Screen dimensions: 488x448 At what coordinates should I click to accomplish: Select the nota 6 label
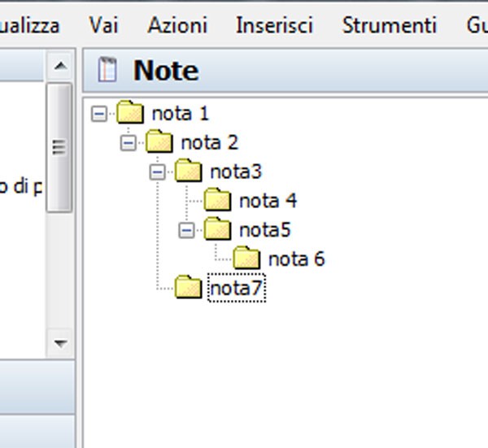point(296,259)
